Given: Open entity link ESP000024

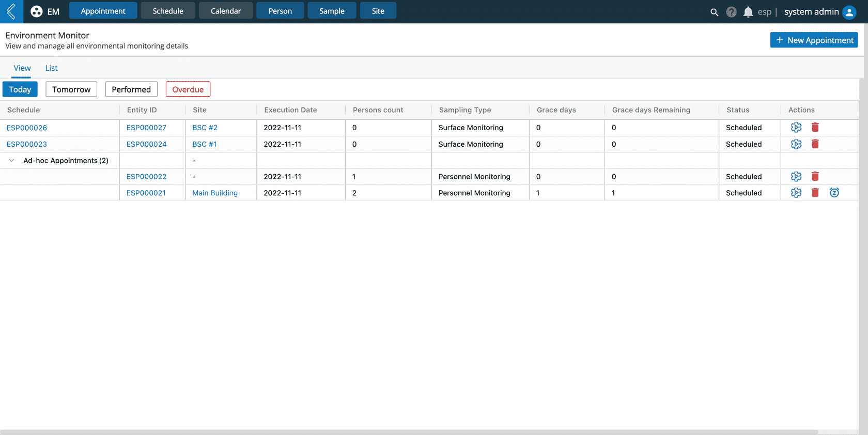Looking at the screenshot, I should (146, 144).
